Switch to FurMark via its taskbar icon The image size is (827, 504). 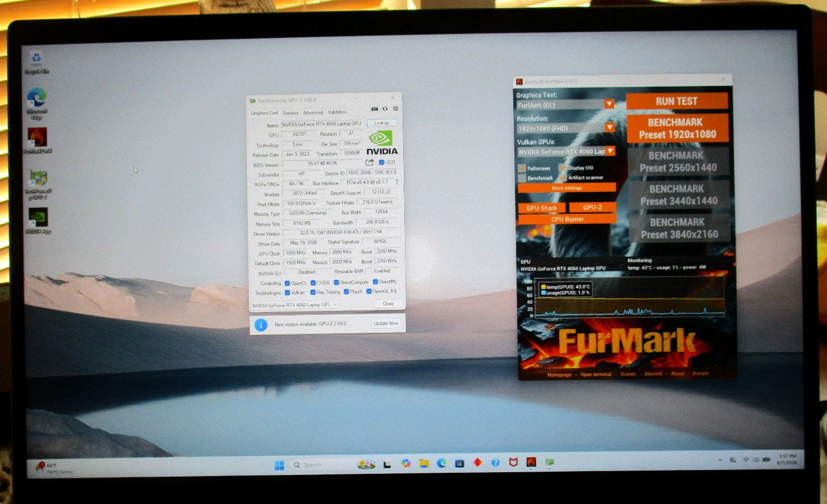coord(531,462)
